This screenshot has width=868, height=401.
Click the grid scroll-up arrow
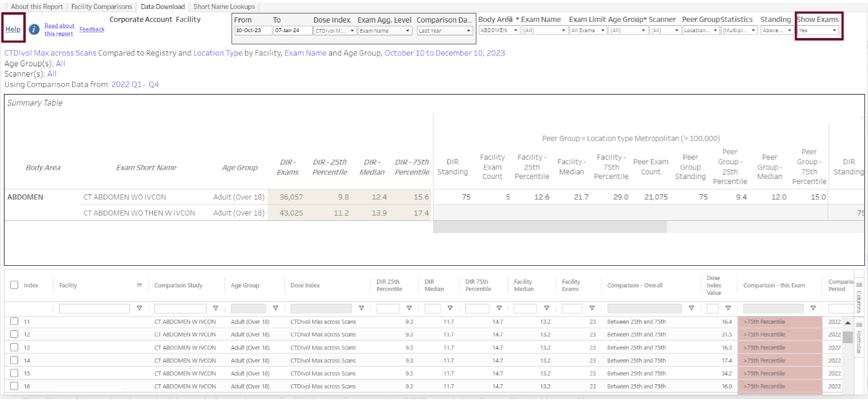[847, 324]
